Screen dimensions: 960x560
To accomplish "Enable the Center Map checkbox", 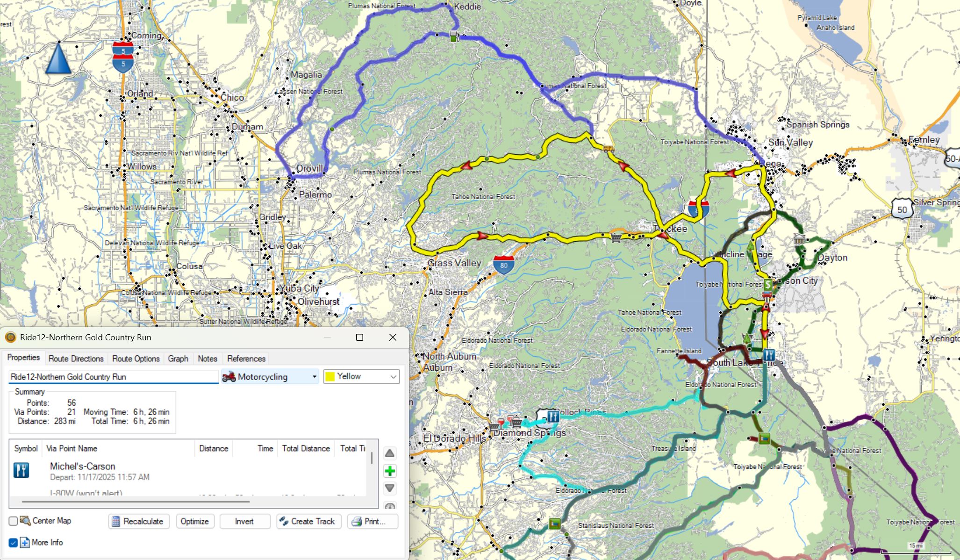I will pyautogui.click(x=13, y=521).
